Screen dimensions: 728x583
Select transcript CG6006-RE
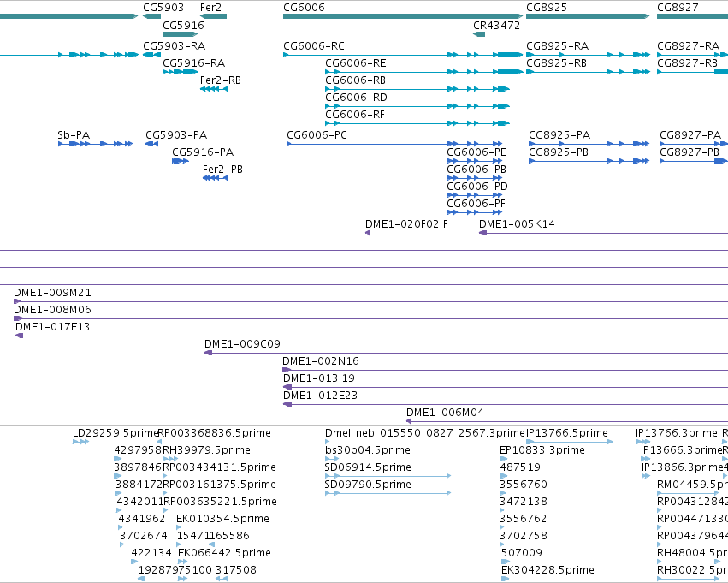(x=355, y=63)
